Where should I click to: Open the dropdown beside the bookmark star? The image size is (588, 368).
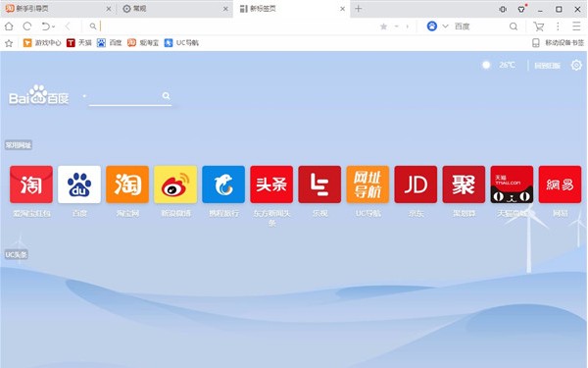coord(396,26)
